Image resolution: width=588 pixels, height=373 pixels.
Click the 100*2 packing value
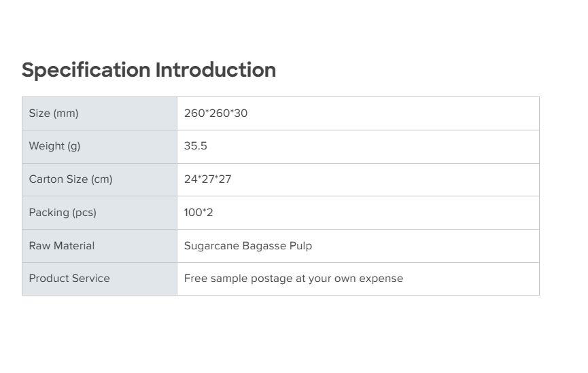[x=198, y=213]
